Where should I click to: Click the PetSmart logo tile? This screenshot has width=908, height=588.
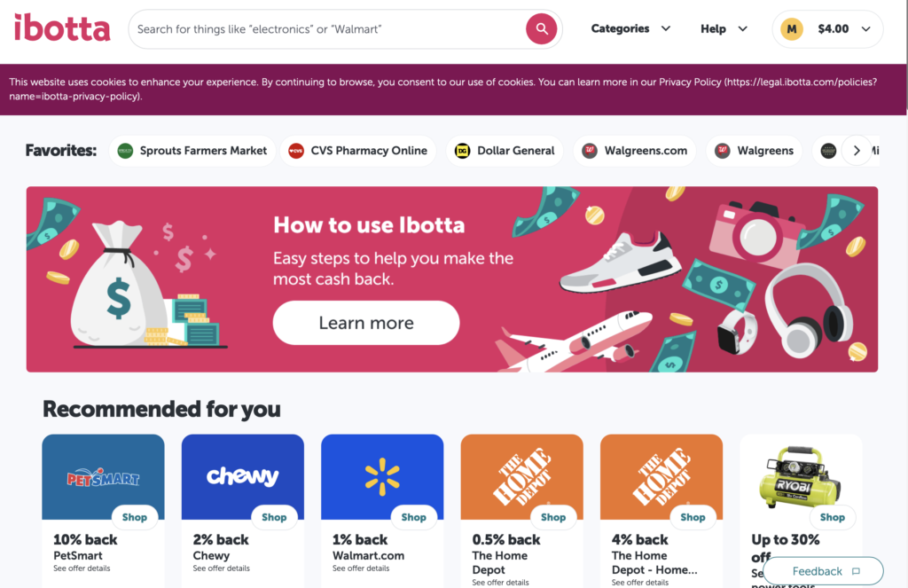point(103,476)
